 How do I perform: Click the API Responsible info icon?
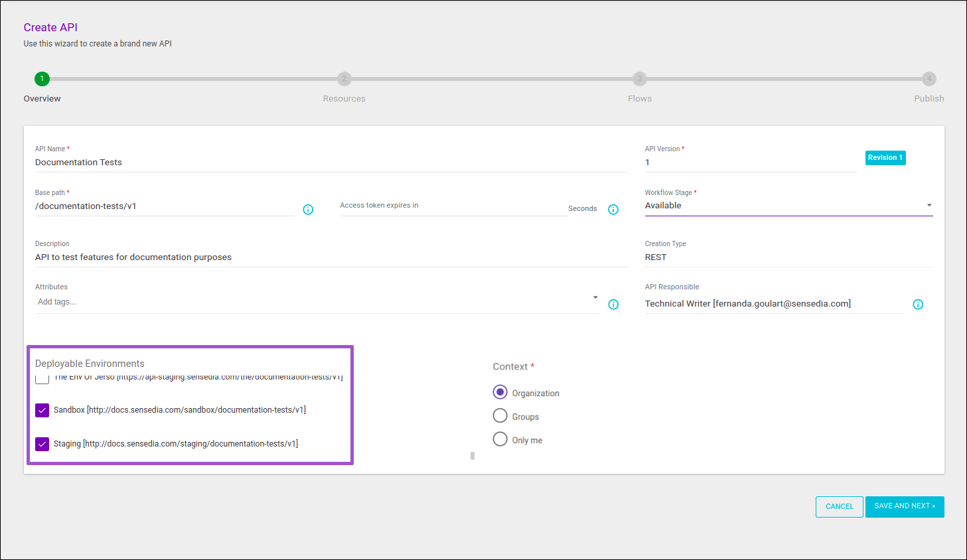918,304
